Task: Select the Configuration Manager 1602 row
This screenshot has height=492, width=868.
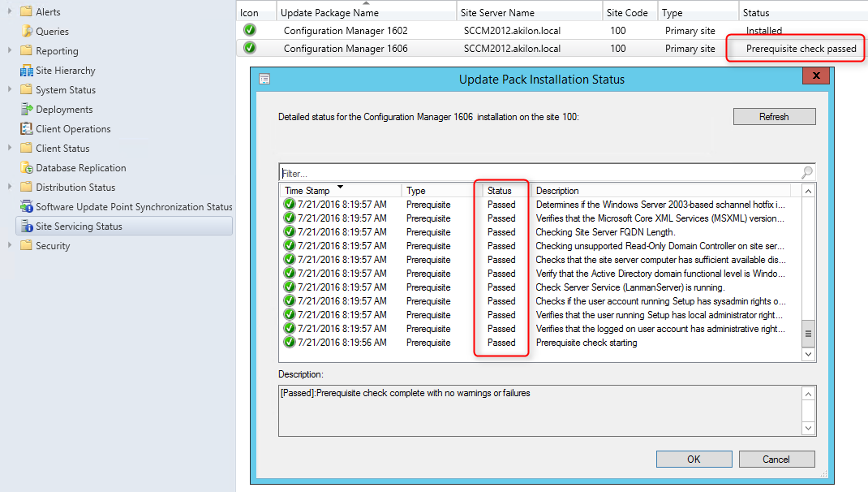Action: (x=552, y=31)
